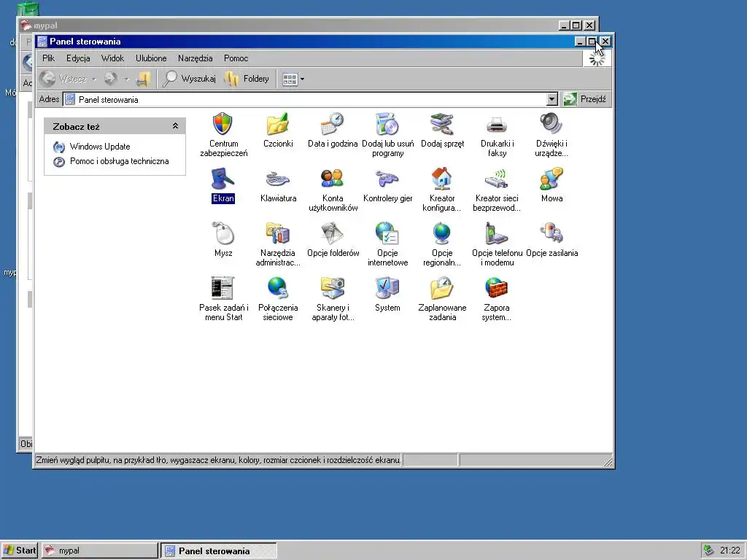
Task: Open Pomoc i obsługa techniczna link
Action: coord(119,161)
